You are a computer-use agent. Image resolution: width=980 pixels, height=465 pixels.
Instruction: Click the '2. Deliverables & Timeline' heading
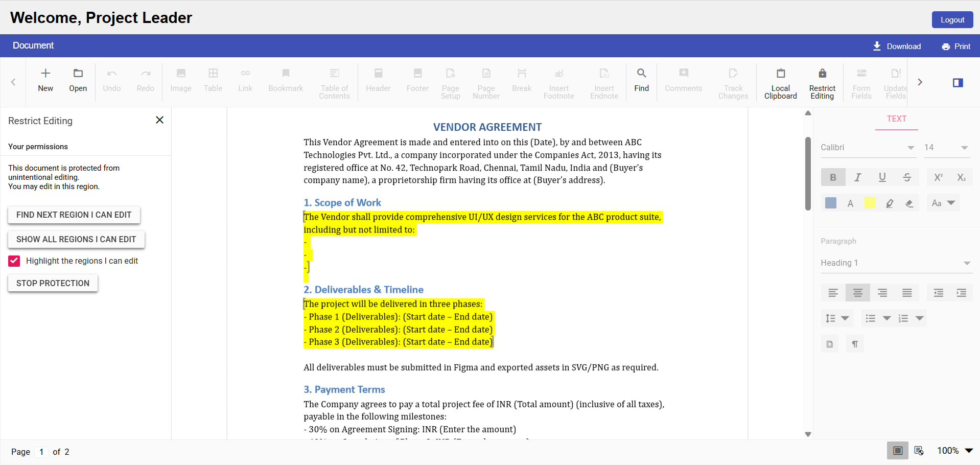363,290
